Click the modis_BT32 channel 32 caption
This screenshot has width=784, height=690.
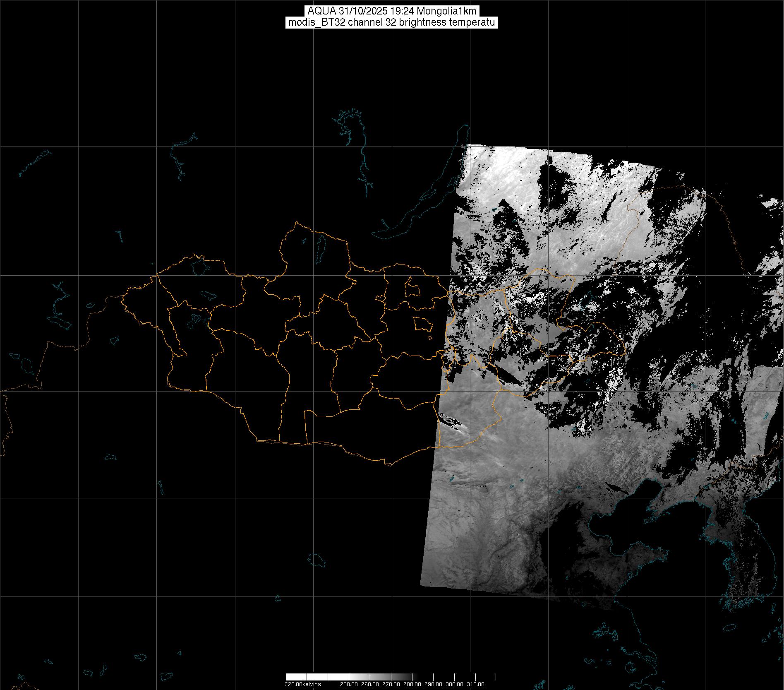coord(392,22)
